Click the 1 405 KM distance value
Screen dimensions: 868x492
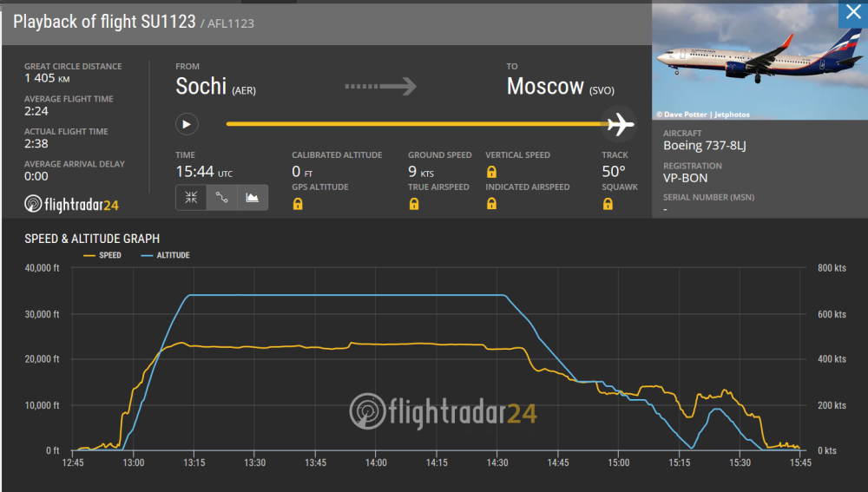tap(47, 79)
